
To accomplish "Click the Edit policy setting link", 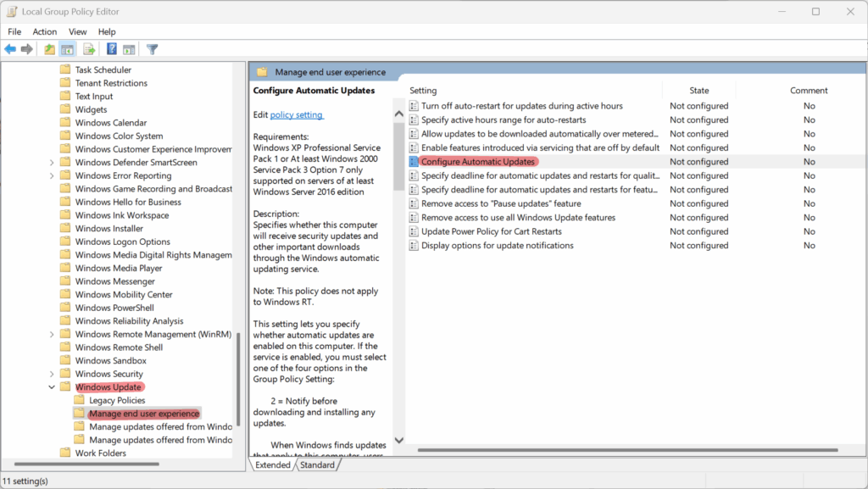I will point(296,114).
